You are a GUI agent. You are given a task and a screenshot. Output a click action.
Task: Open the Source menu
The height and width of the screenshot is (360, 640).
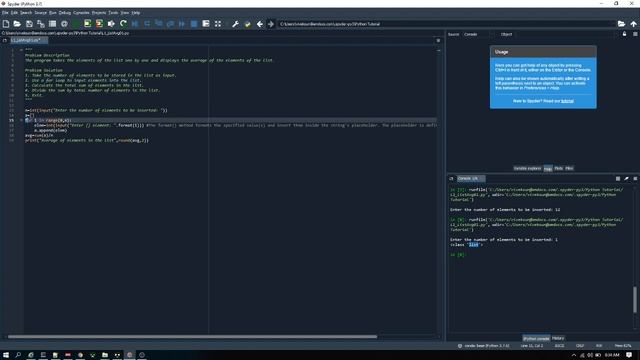(40, 13)
